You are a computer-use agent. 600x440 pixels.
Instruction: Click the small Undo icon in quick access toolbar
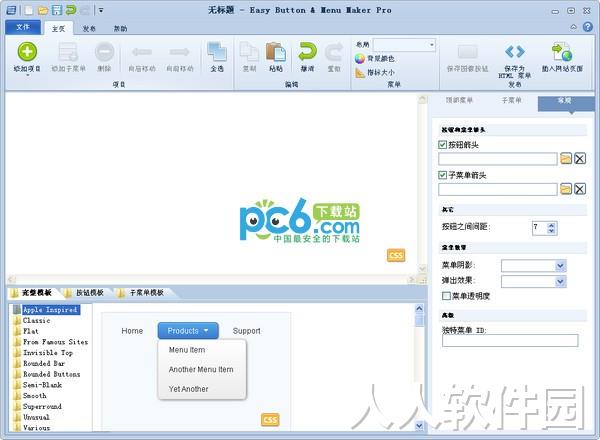[71, 10]
